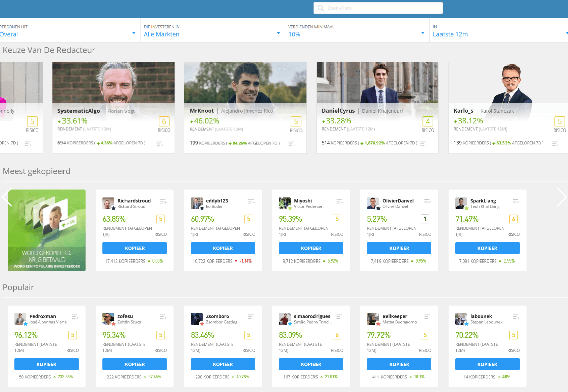Click Kopieer button for zofesu
Image resolution: width=568 pixels, height=392 pixels.
[x=135, y=364]
